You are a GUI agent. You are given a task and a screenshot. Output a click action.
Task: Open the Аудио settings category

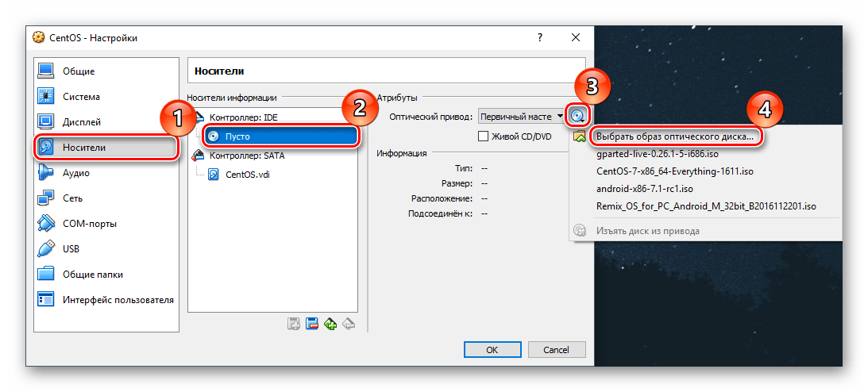tap(106, 173)
